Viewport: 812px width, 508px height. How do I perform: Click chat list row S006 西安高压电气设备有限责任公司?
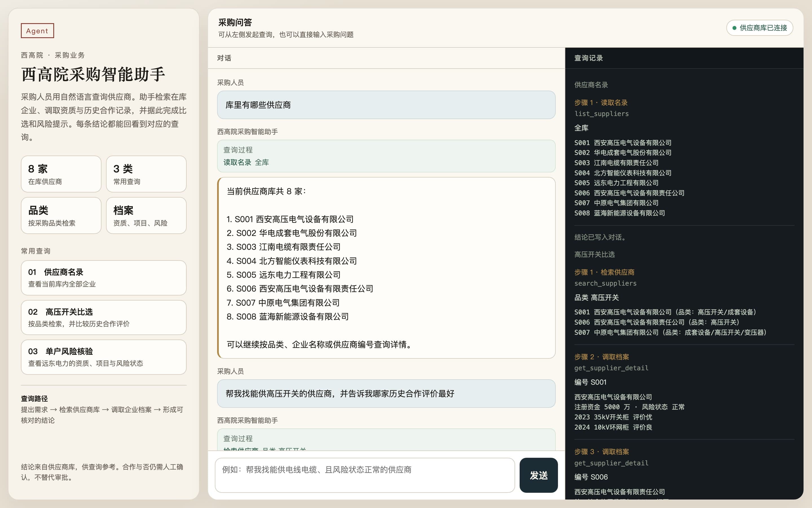[300, 289]
